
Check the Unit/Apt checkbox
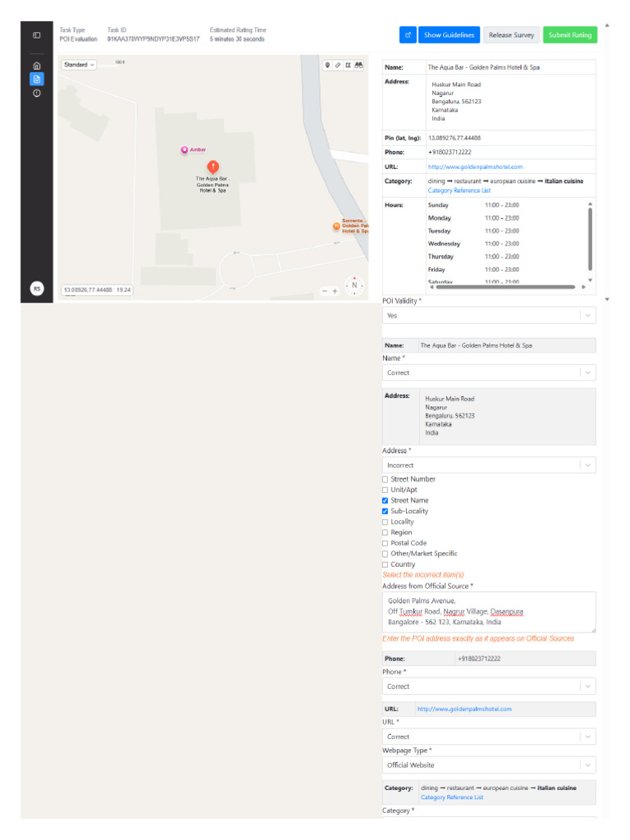[x=385, y=491]
